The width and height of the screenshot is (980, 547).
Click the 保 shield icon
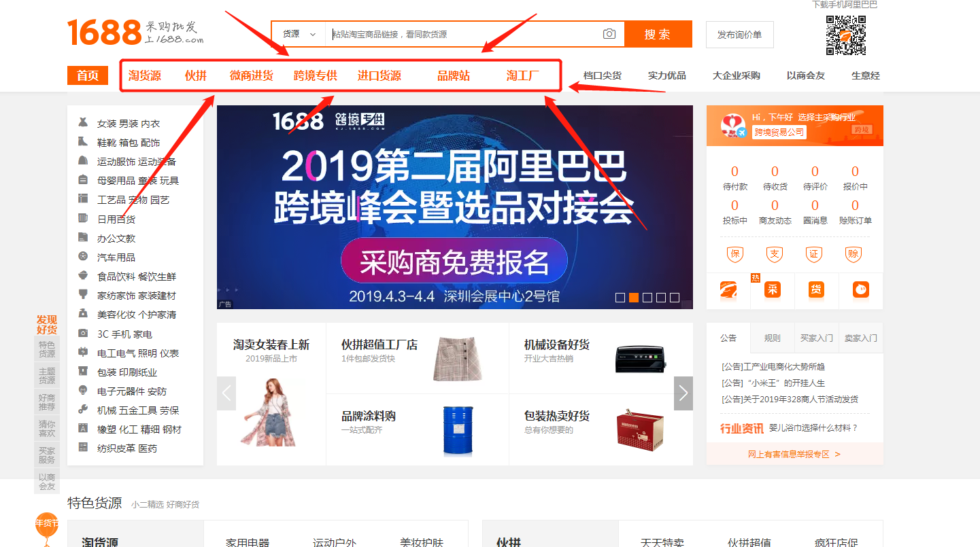(x=734, y=254)
